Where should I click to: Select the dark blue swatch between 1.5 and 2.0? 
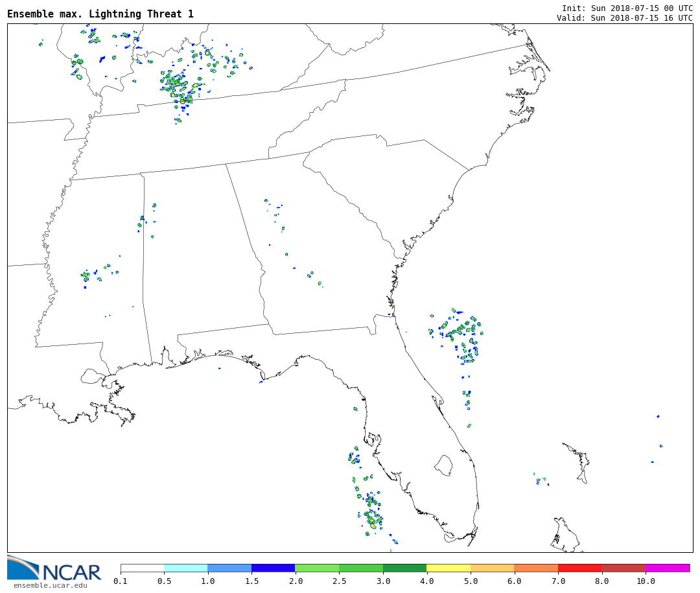(x=273, y=568)
